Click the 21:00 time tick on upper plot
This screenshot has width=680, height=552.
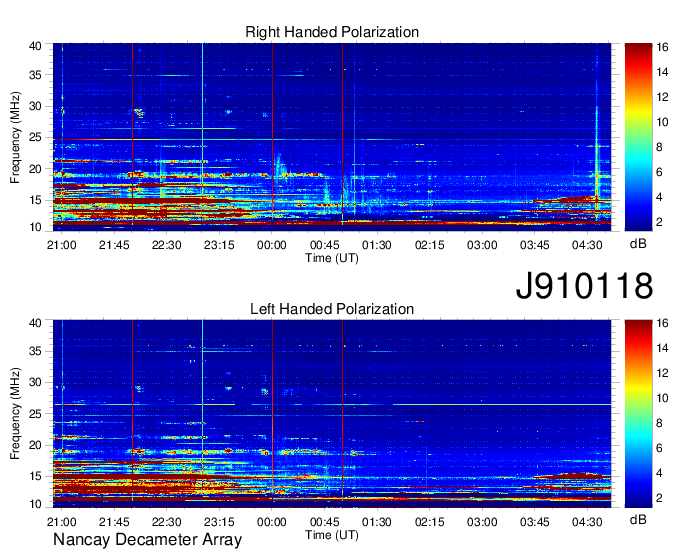click(62, 245)
